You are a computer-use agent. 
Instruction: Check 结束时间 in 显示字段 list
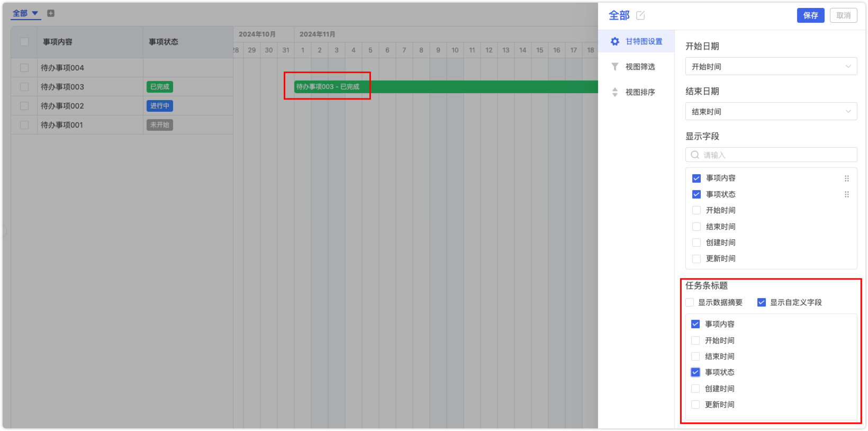click(697, 227)
